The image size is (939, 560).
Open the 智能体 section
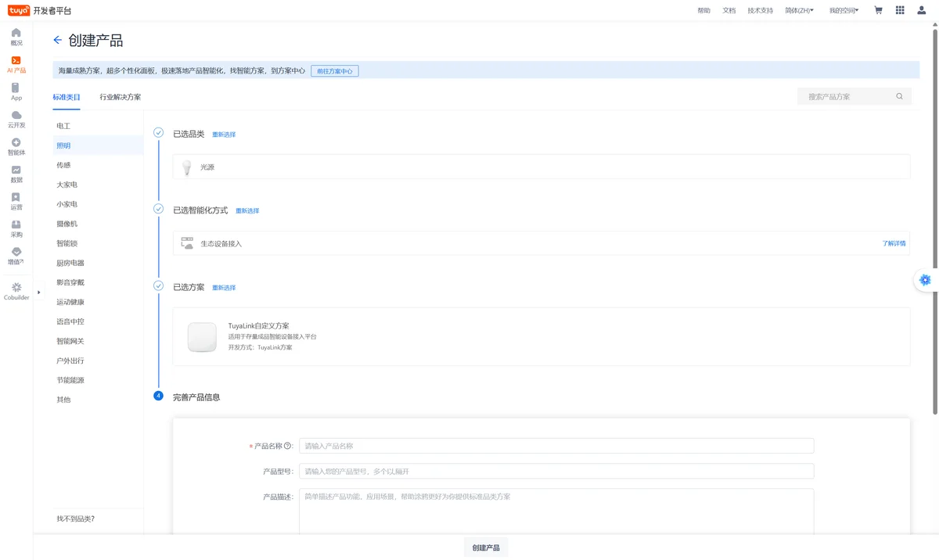point(16,147)
